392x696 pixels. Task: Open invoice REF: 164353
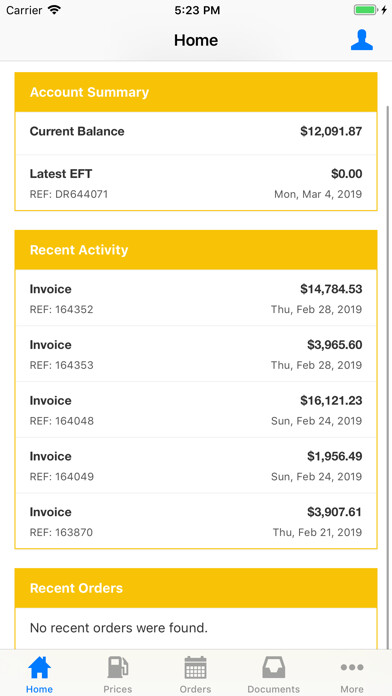click(196, 354)
